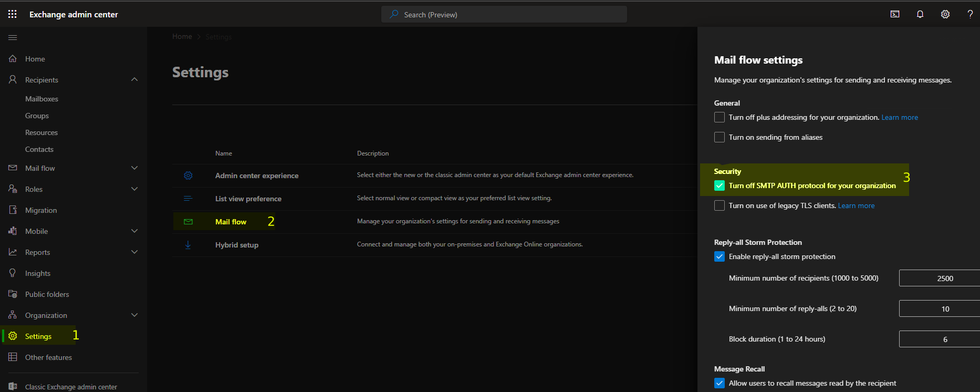Click the Name column header
Image resolution: width=980 pixels, height=392 pixels.
224,153
